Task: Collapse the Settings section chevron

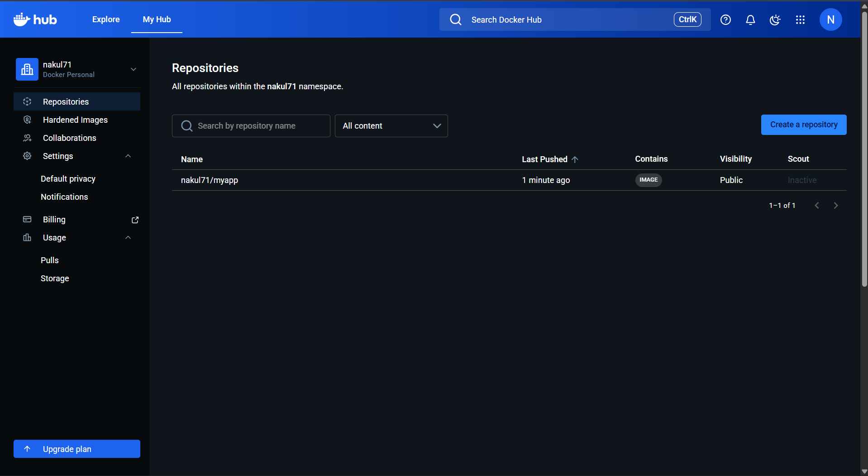Action: pos(128,156)
